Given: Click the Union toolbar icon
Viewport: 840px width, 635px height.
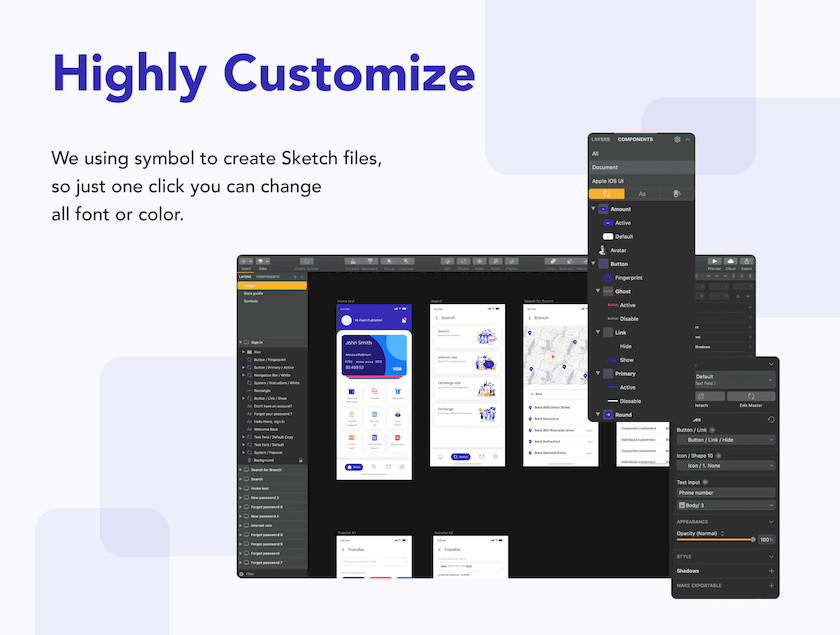Looking at the screenshot, I should [x=551, y=262].
